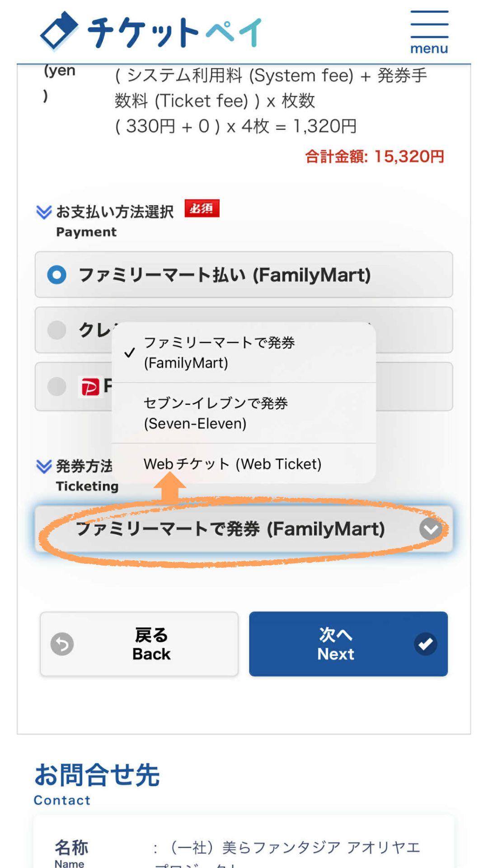Choose FamilyMart ticketing in the popup
488x868 pixels.
[244, 353]
